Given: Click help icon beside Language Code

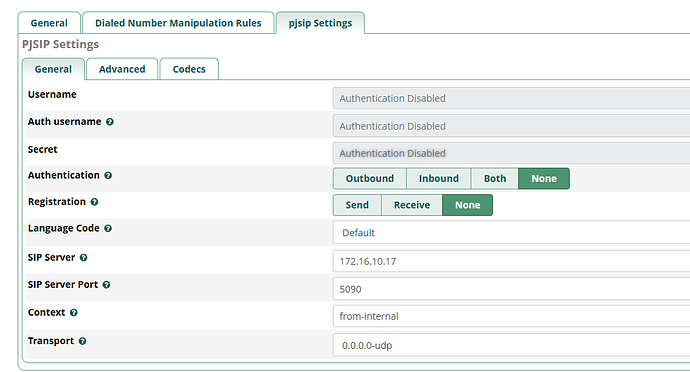Looking at the screenshot, I should point(108,228).
